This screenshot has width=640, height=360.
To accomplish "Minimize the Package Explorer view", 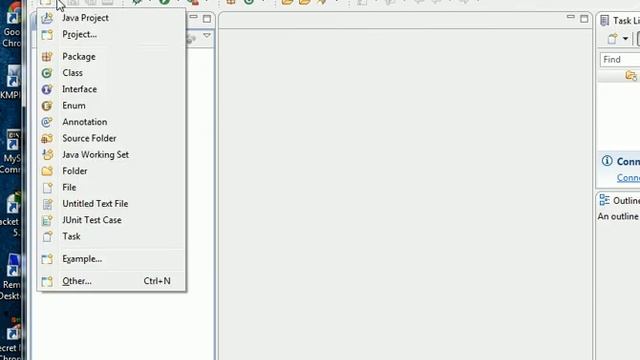I will click(x=193, y=18).
